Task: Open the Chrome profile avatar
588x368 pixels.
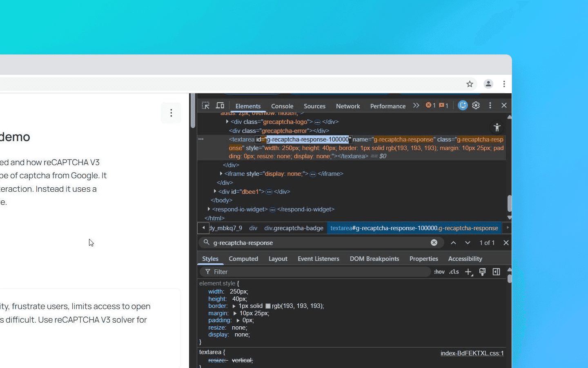Action: click(x=488, y=84)
